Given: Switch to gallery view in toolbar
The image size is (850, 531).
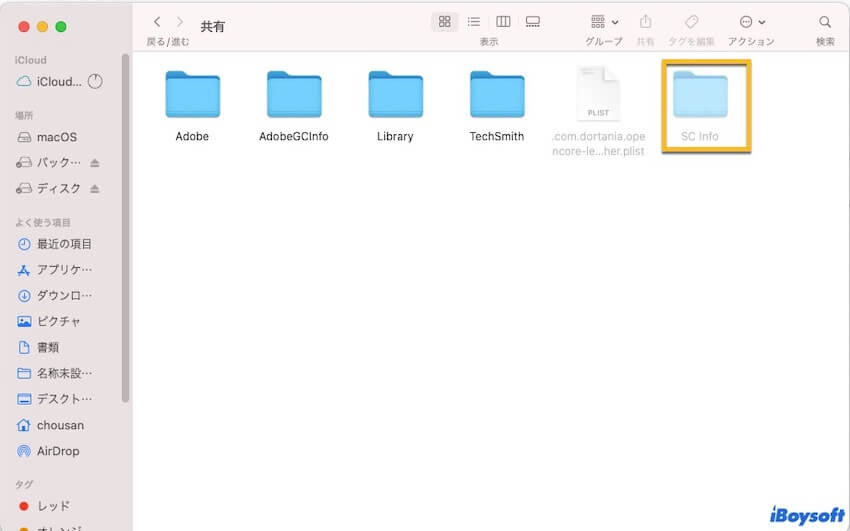Looking at the screenshot, I should (532, 21).
